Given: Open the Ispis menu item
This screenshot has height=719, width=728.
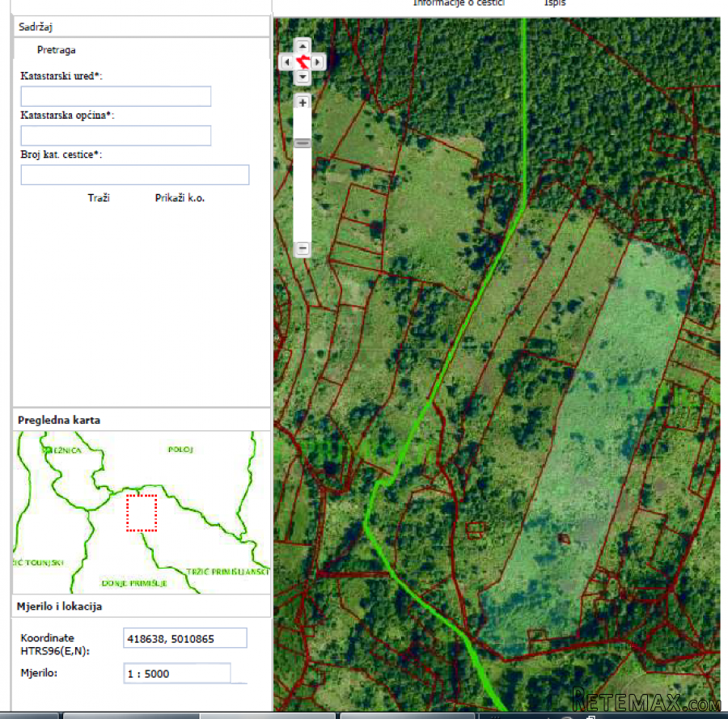Looking at the screenshot, I should tap(555, 3).
